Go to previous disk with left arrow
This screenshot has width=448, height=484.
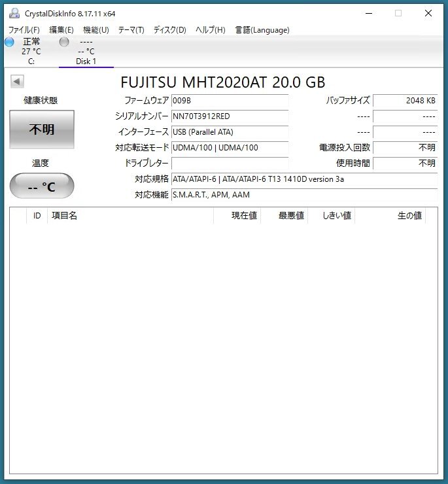(17, 82)
